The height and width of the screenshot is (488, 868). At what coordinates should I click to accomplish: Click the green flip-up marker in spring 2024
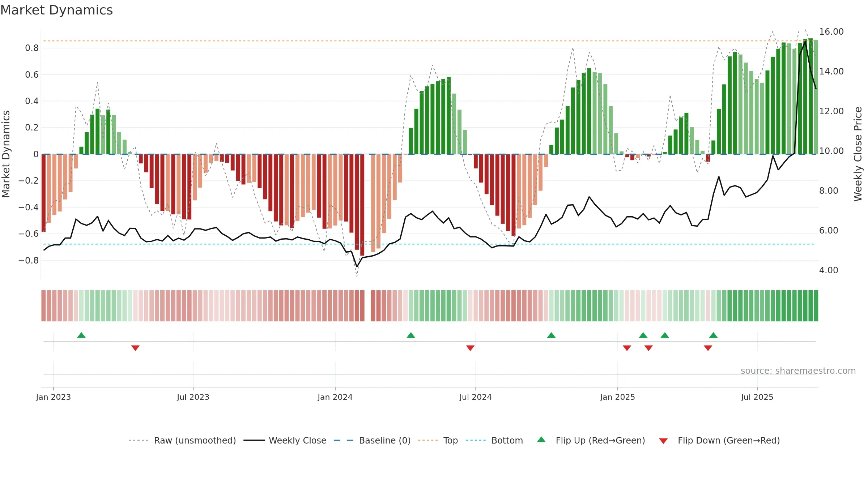[x=411, y=335]
